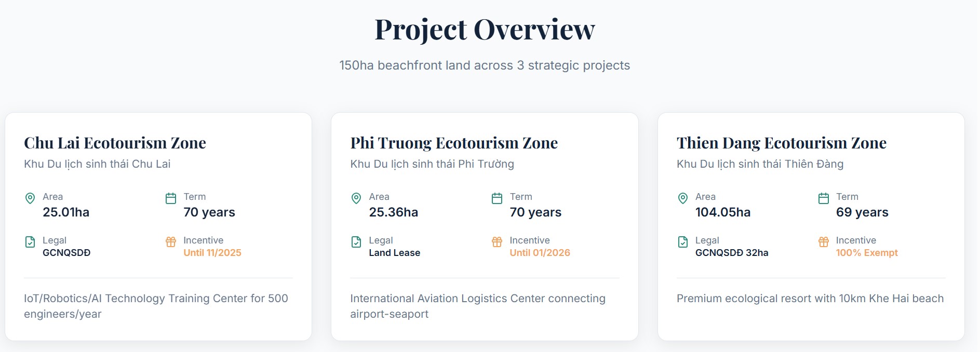Viewport: 980px width, 352px height.
Task: Open the Thien Dang Ecotourism Zone heading
Action: click(781, 143)
